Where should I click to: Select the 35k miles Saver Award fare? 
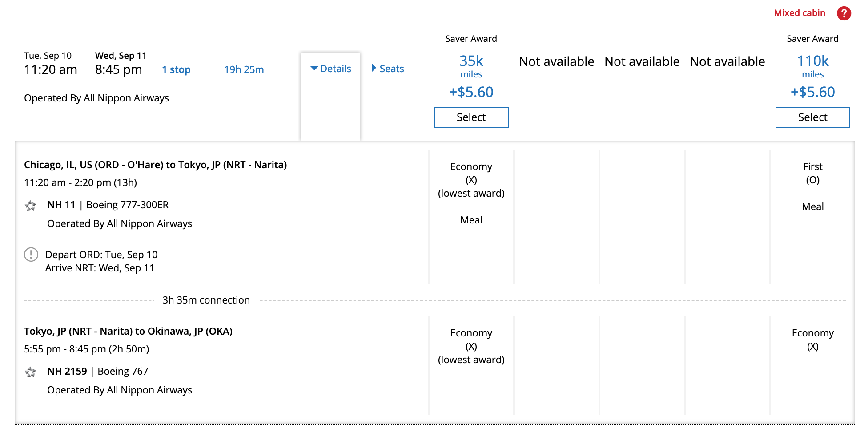(x=471, y=117)
